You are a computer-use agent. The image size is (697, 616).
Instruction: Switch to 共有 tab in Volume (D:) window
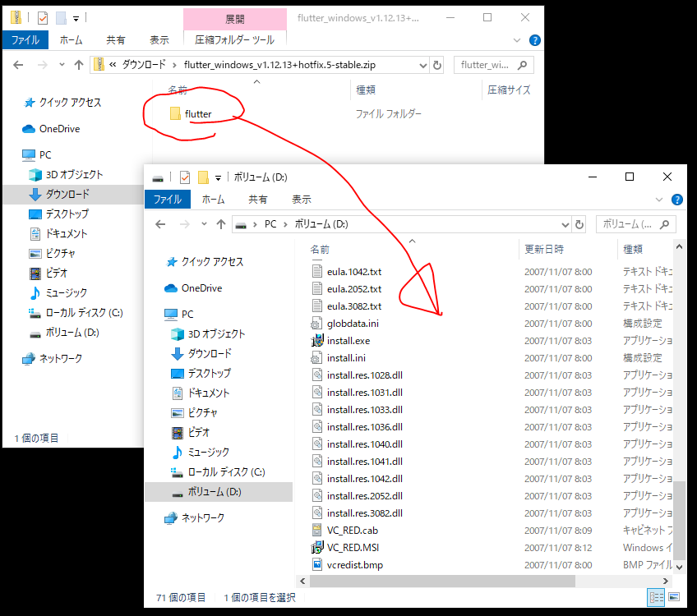pyautogui.click(x=258, y=200)
